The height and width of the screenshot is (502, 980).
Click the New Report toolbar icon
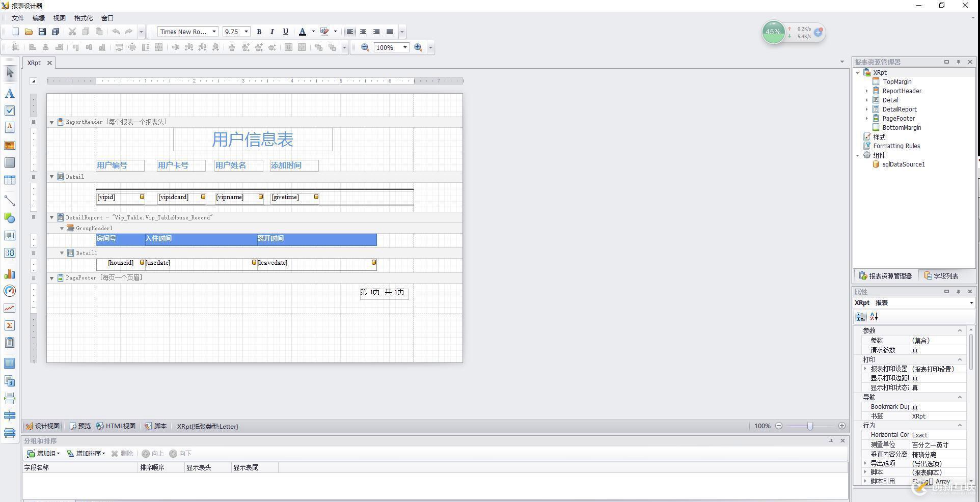(x=16, y=32)
